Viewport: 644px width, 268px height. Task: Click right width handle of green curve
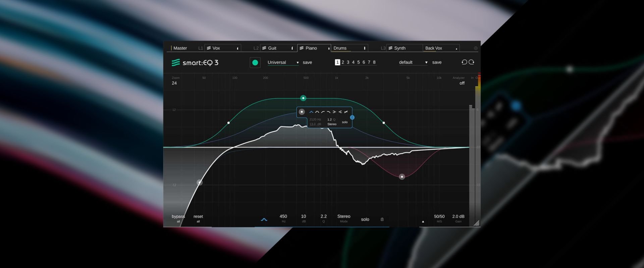click(384, 123)
